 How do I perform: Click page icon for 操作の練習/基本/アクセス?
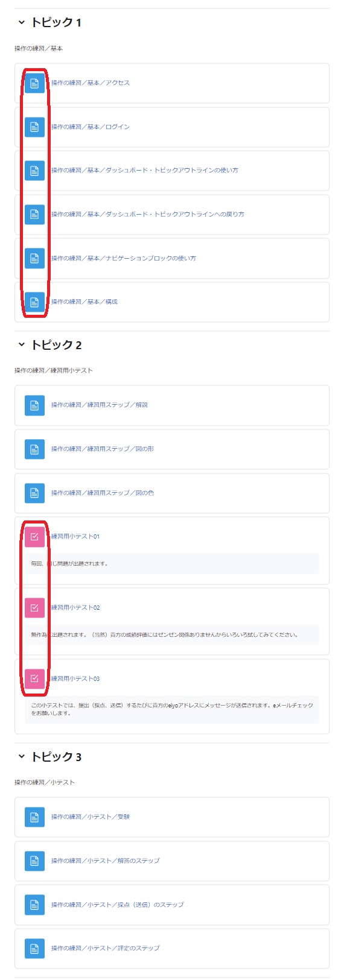tap(34, 83)
